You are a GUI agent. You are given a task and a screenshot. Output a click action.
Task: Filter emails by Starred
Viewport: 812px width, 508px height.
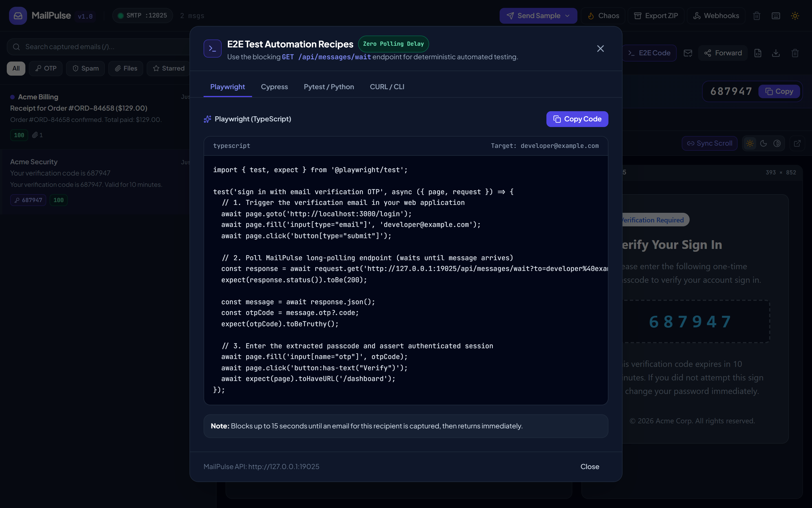(x=168, y=69)
